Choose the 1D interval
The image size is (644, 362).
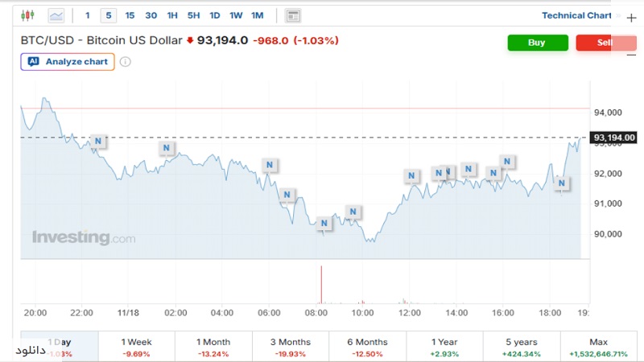tap(214, 15)
